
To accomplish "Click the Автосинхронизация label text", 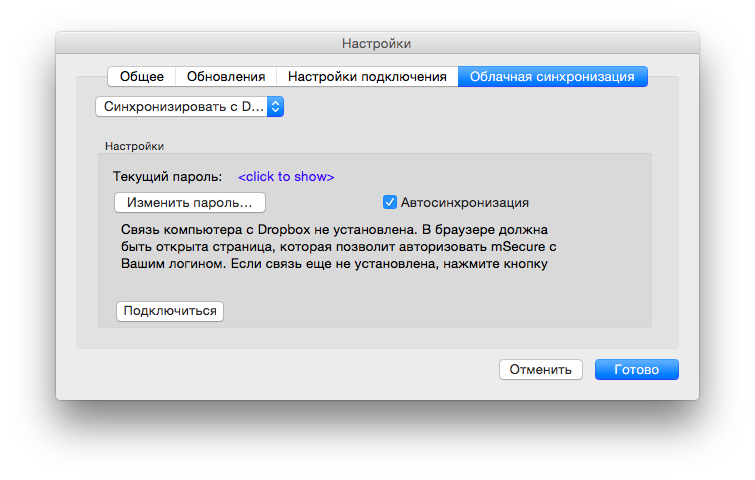I will tap(464, 202).
